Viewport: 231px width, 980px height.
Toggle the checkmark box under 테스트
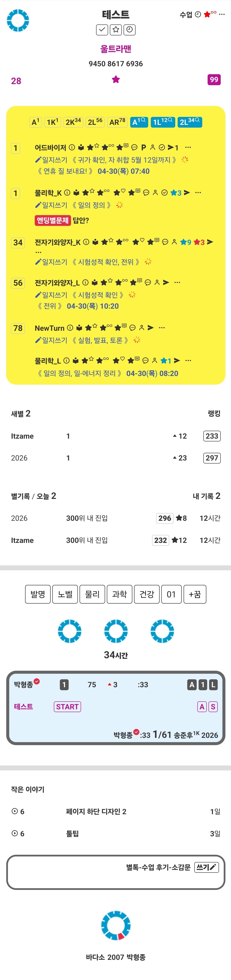[102, 30]
